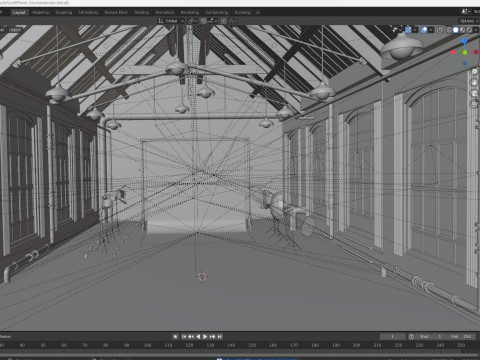The height and width of the screenshot is (360, 480).
Task: Toggle the camera view icon
Action: (x=475, y=93)
